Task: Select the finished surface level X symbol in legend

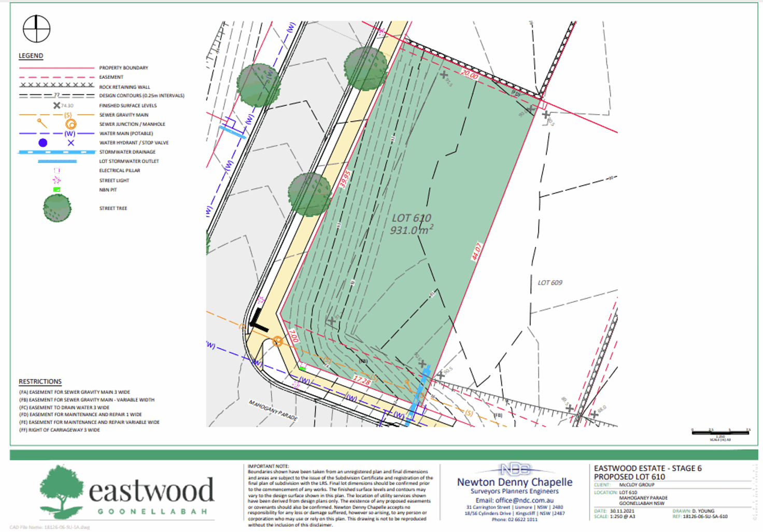Action: [56, 105]
